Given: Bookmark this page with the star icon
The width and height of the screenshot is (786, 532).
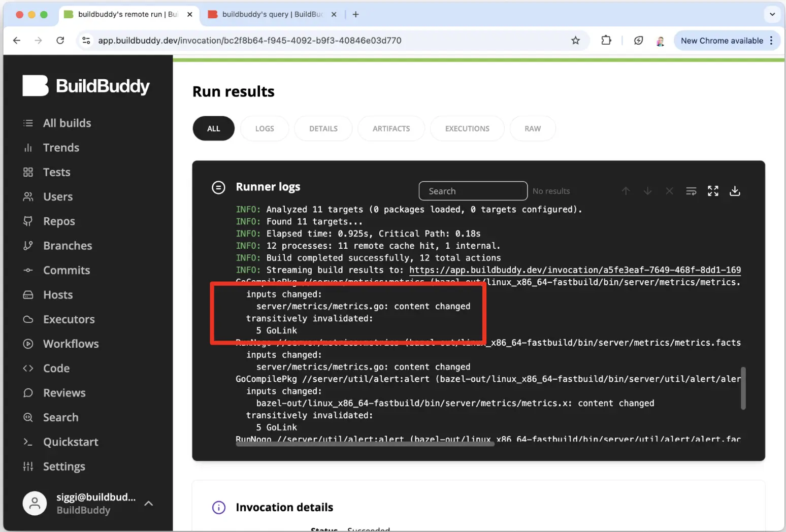Looking at the screenshot, I should 575,41.
